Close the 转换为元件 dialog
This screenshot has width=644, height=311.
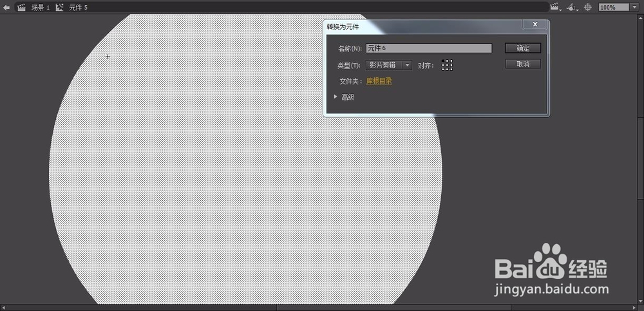click(x=535, y=24)
